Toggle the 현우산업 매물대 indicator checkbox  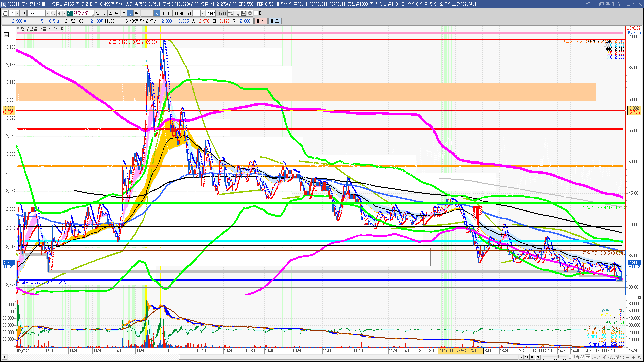pyautogui.click(x=18, y=28)
